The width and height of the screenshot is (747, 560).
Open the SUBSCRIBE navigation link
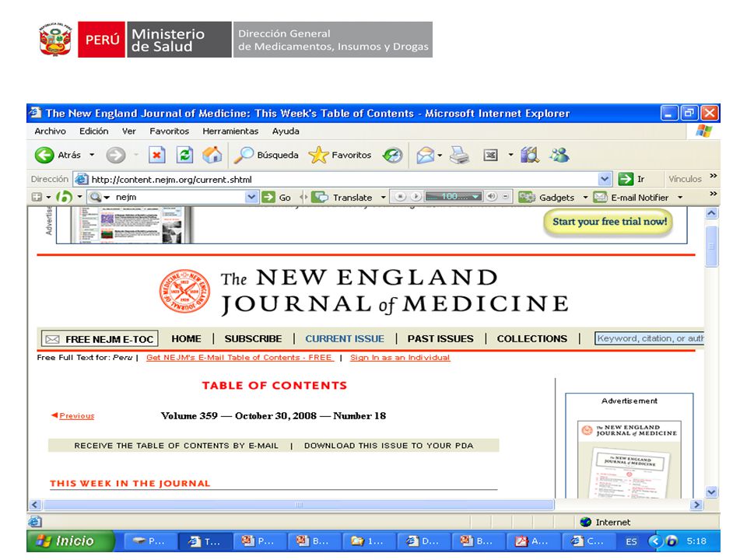click(253, 338)
